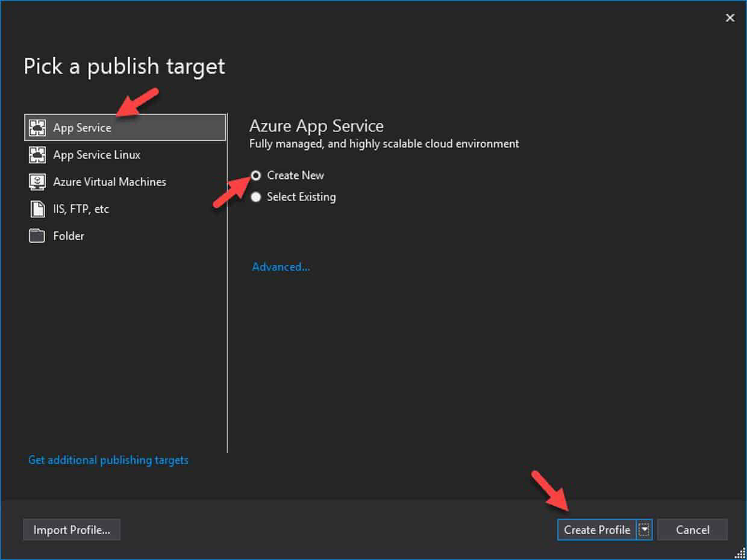Click the App Service Linux icon
The image size is (747, 560).
(x=37, y=155)
